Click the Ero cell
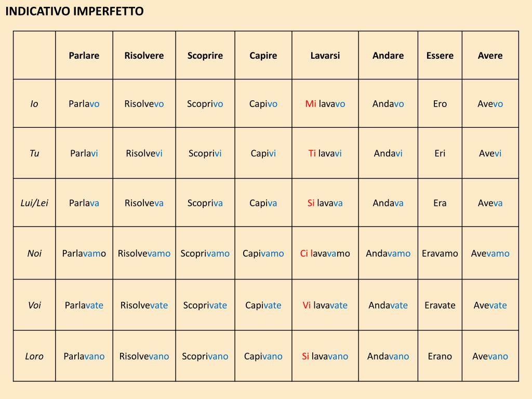This screenshot has width=532, height=399. coord(440,104)
